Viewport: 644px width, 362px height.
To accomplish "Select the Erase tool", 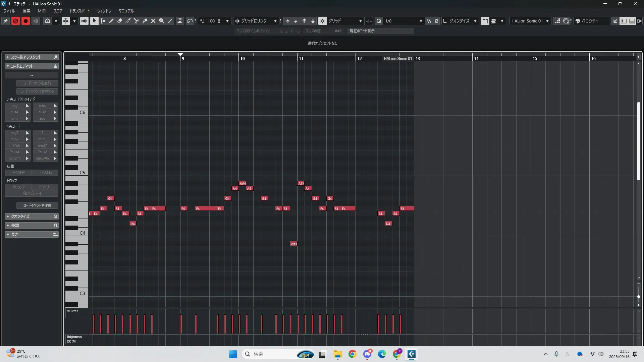I will [120, 21].
